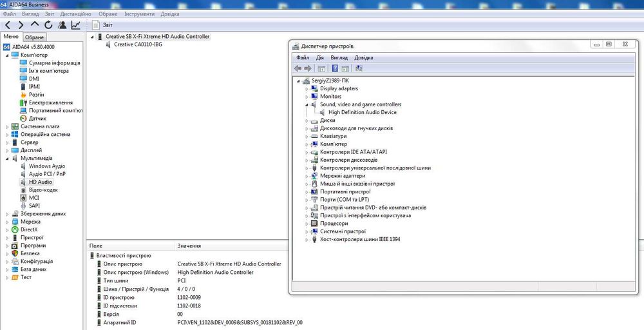The width and height of the screenshot is (644, 330).
Task: Click the AIDA64 up-level arrow
Action: pos(35,25)
